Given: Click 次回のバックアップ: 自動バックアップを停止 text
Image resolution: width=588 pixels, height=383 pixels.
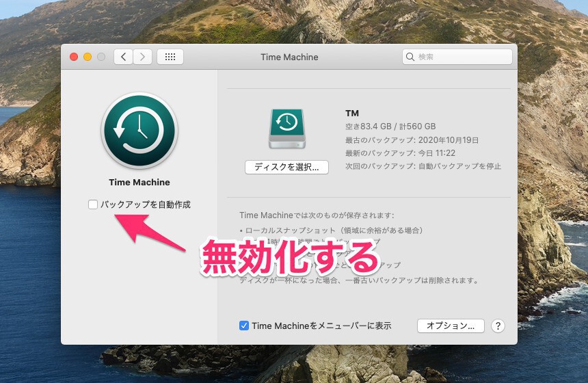Looking at the screenshot, I should (423, 166).
